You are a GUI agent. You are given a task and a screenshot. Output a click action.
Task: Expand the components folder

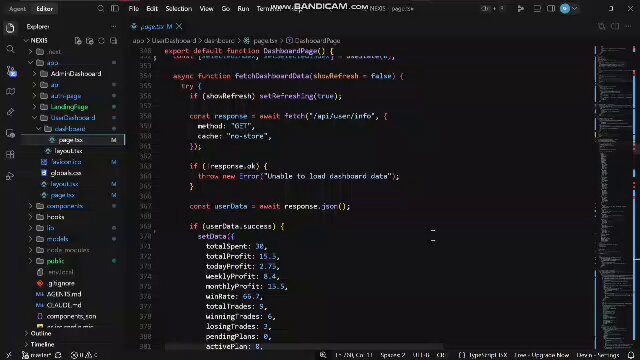tap(31, 206)
